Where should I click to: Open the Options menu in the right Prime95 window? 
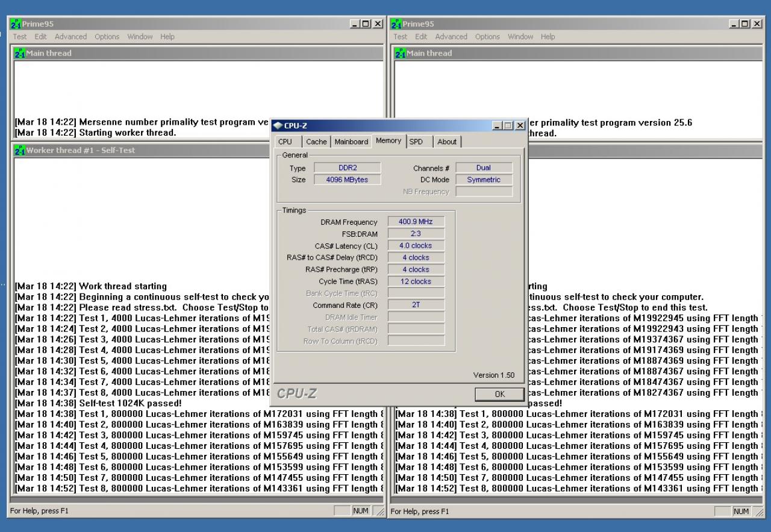pos(487,37)
